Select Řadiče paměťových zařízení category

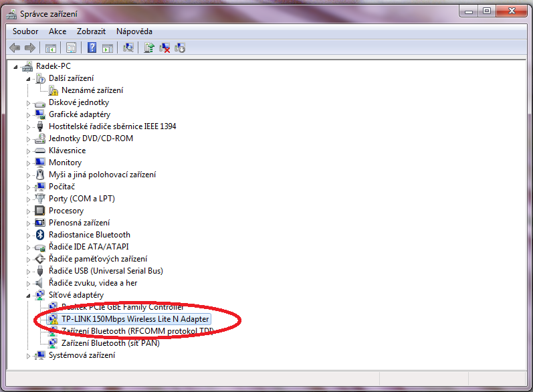point(98,259)
